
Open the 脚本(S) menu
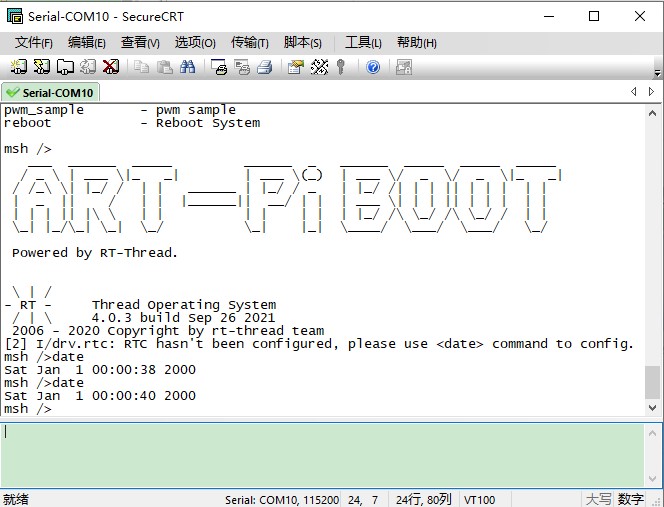[303, 42]
